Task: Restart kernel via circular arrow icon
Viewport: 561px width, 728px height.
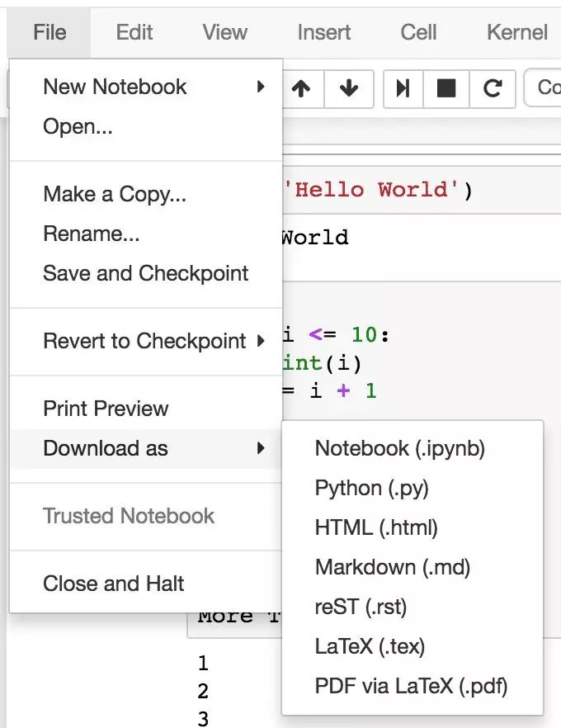Action: pyautogui.click(x=493, y=88)
